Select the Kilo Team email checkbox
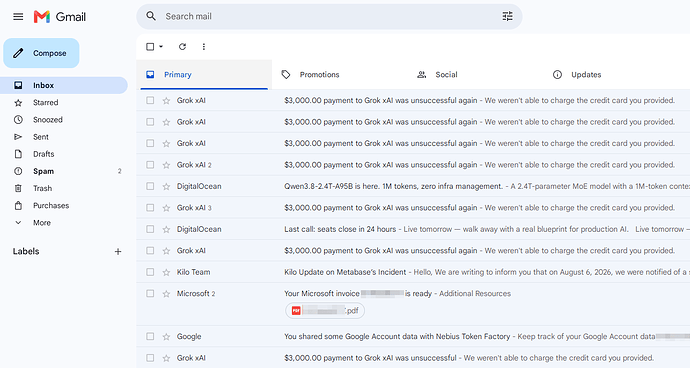The height and width of the screenshot is (368, 690). pos(150,272)
